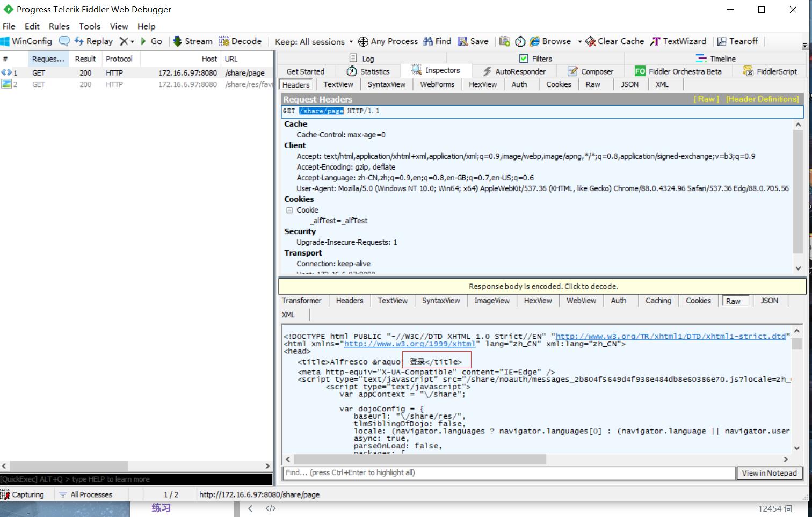
Task: Click the QuickExec command box
Action: [x=136, y=479]
